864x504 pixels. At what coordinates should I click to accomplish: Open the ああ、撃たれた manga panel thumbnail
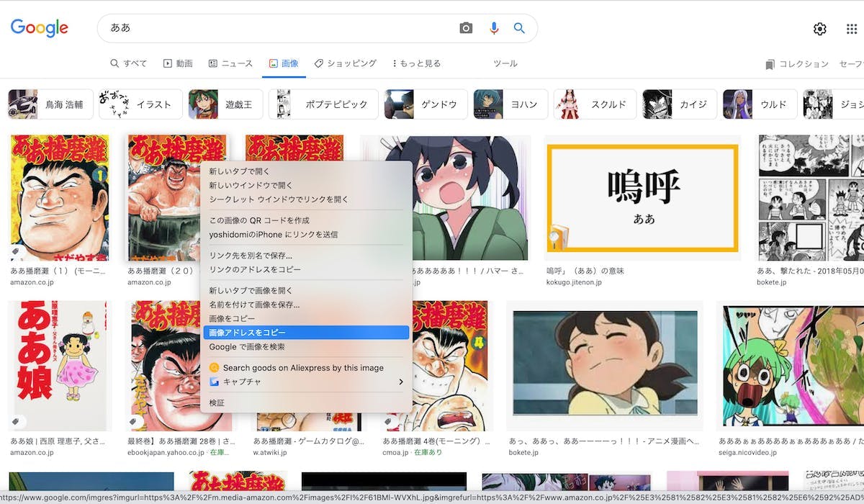tap(809, 197)
